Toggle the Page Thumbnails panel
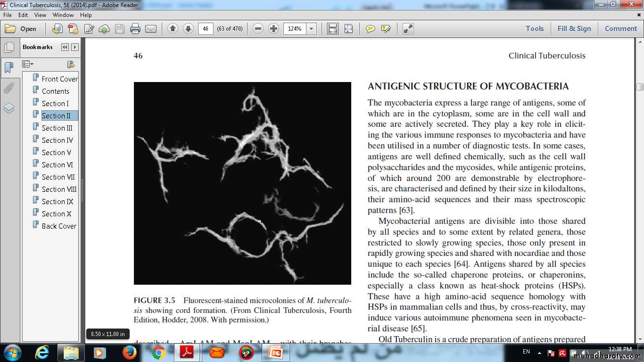 tap(8, 47)
